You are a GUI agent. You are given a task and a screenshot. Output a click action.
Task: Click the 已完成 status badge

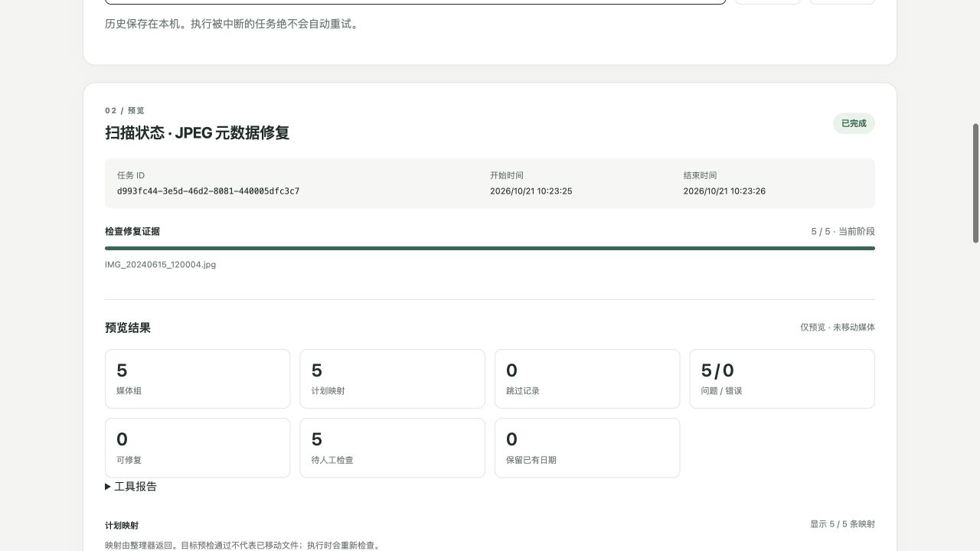(x=854, y=123)
